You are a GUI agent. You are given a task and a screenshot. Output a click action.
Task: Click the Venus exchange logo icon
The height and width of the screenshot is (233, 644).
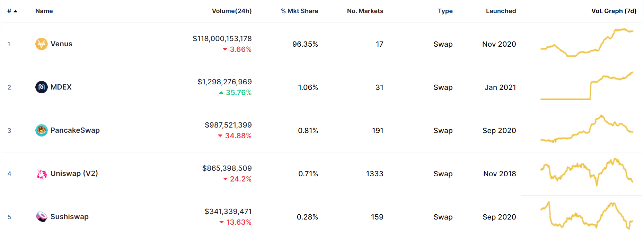[x=42, y=44]
